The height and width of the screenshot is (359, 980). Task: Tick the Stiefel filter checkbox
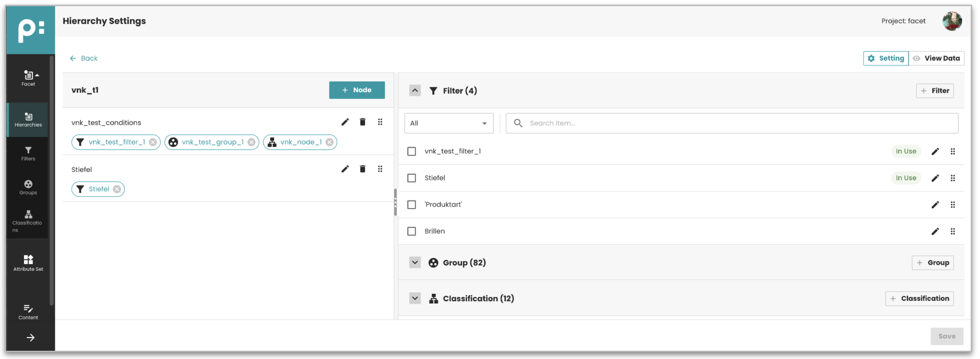click(411, 178)
